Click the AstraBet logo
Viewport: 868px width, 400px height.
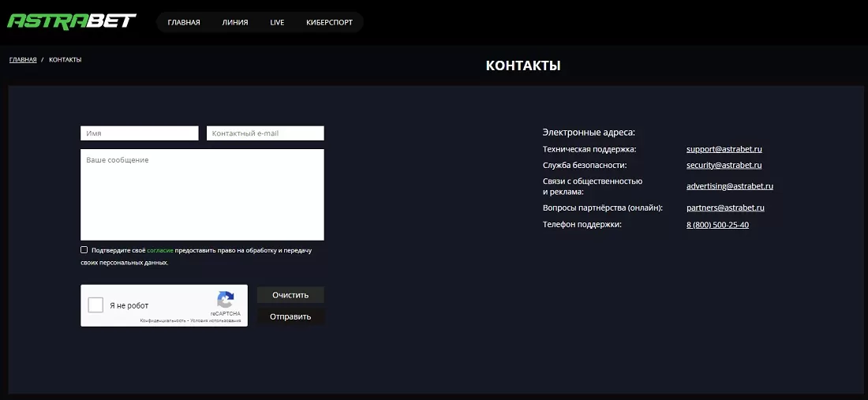point(71,21)
